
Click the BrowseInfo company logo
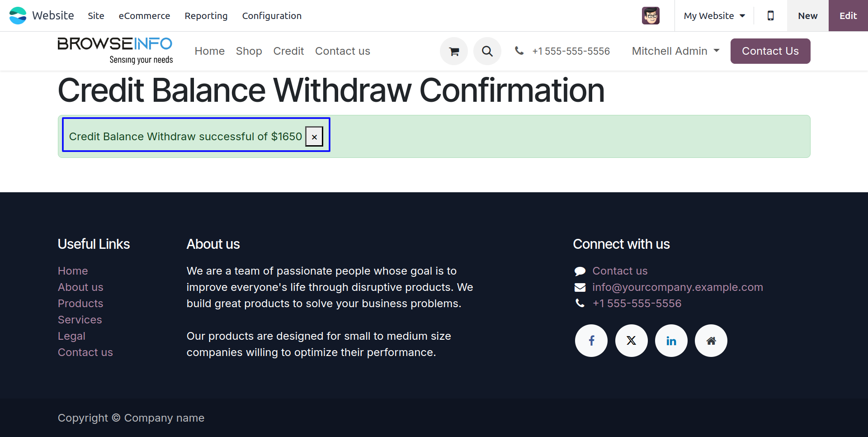click(x=115, y=51)
